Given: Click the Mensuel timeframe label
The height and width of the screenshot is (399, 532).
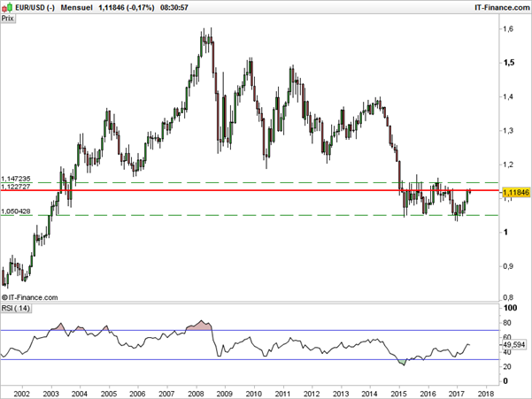Looking at the screenshot, I should (76, 7).
